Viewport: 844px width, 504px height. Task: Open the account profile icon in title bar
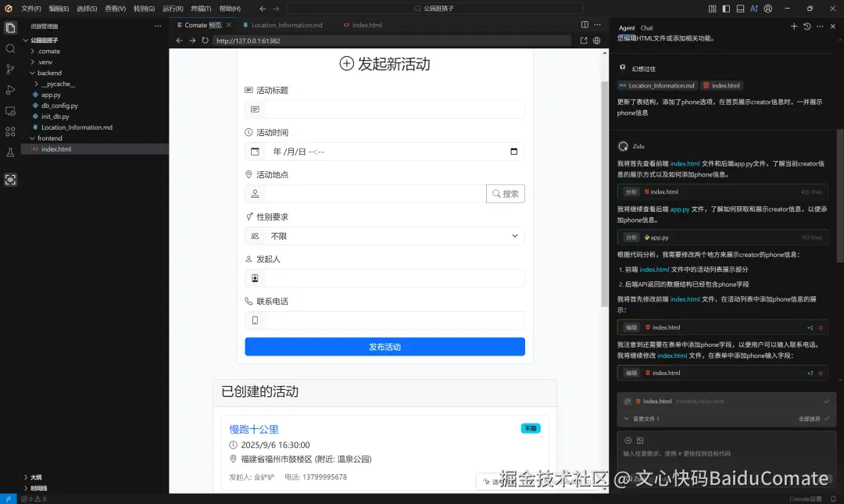pyautogui.click(x=768, y=9)
